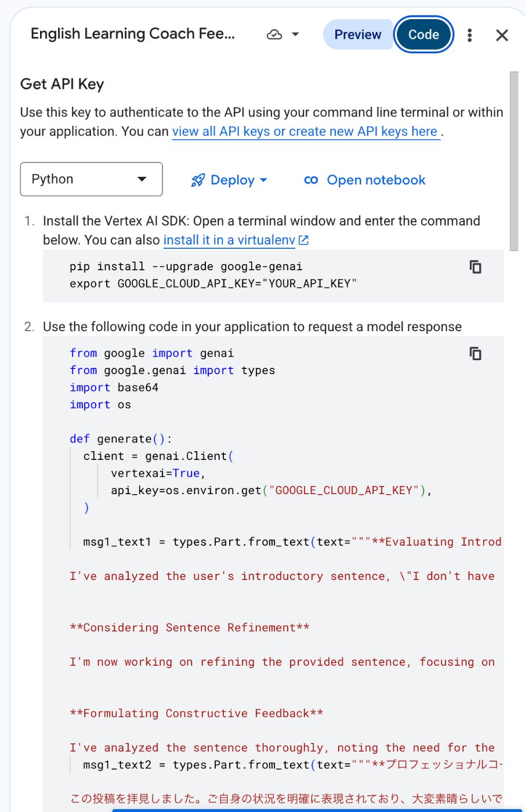
Task: Expand the dropdown arrow beside cloud icon
Action: [x=295, y=35]
